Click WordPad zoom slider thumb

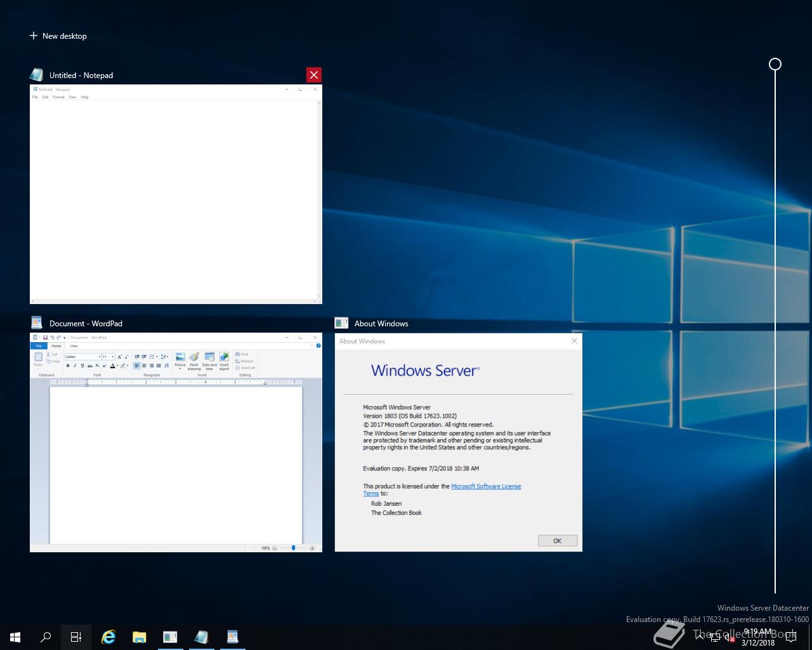click(x=293, y=548)
